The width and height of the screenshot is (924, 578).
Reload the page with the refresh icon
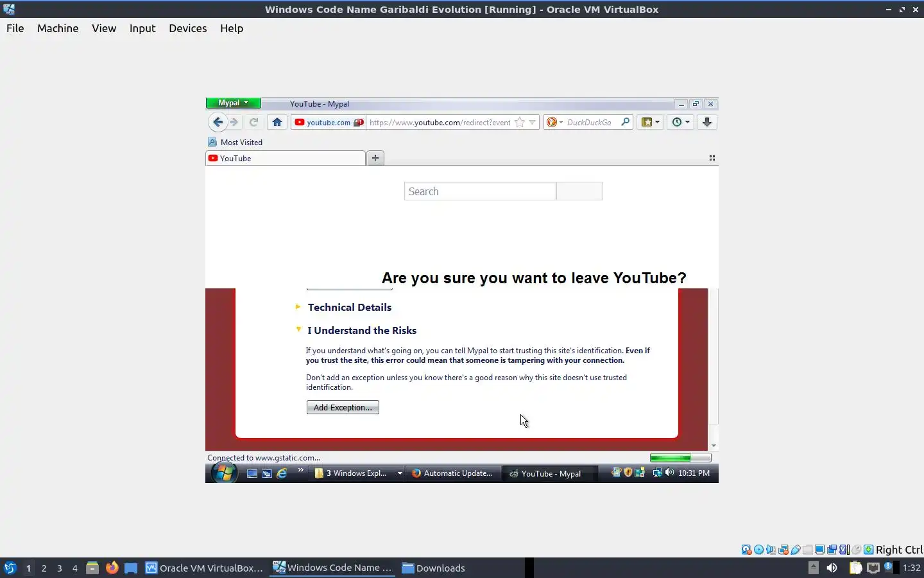tap(254, 122)
